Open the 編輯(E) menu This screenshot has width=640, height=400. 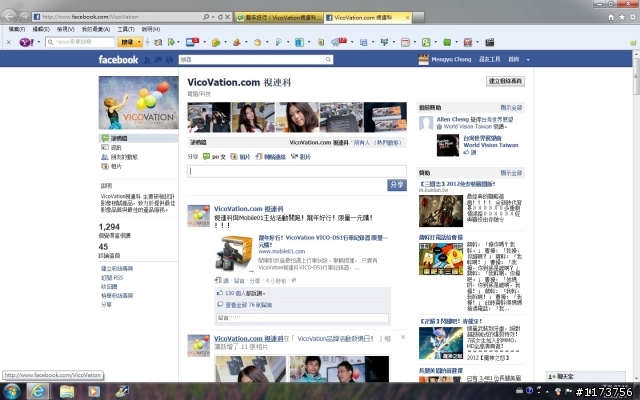41,29
